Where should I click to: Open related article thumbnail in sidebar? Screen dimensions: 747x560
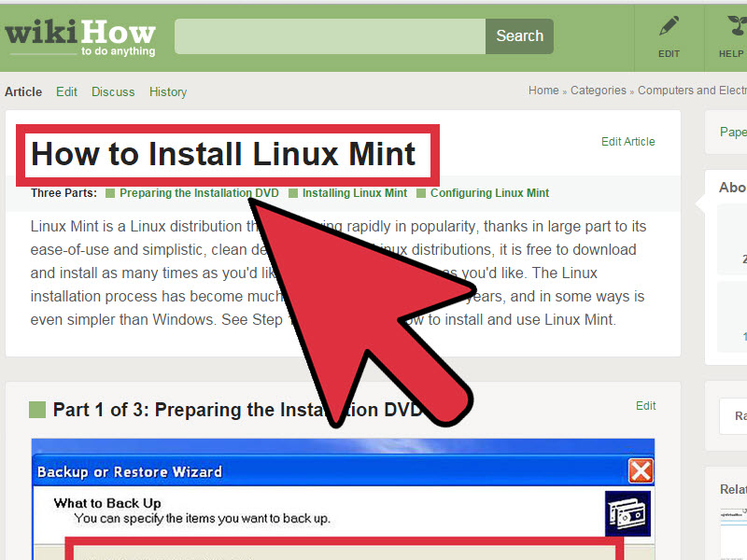[x=734, y=532]
